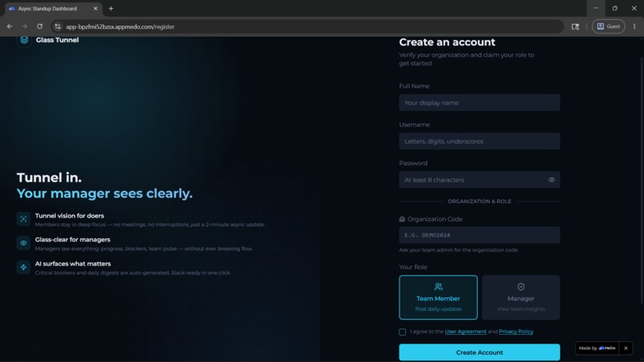
Task: Click the ORGANIZATION & ROLE section label
Action: click(479, 201)
